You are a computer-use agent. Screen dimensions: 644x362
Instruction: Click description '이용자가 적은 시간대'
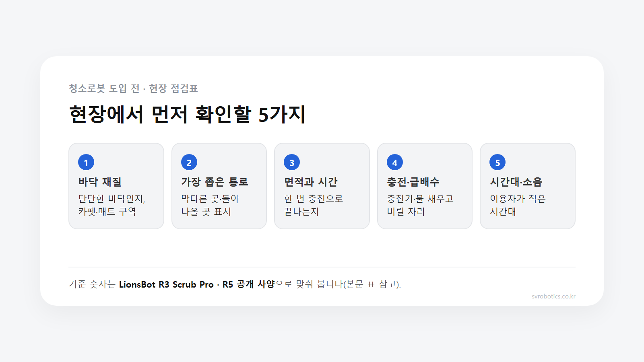click(518, 205)
